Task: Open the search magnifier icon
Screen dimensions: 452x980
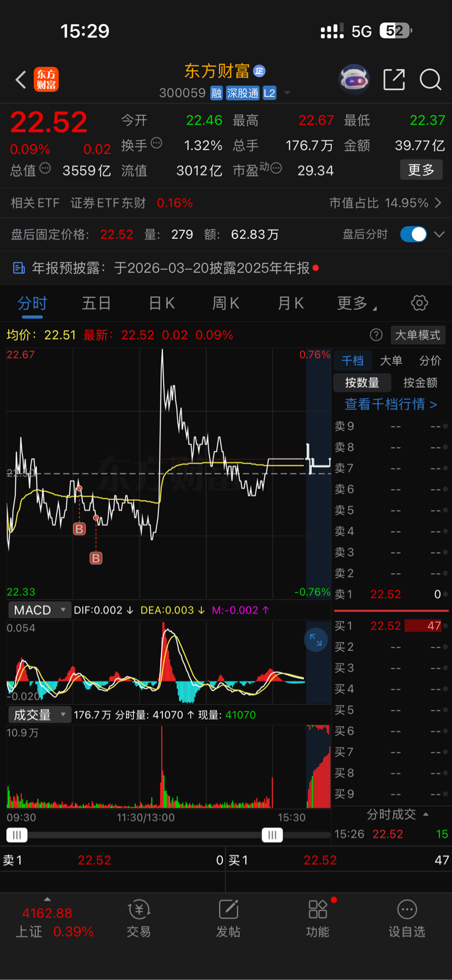Action: click(430, 79)
